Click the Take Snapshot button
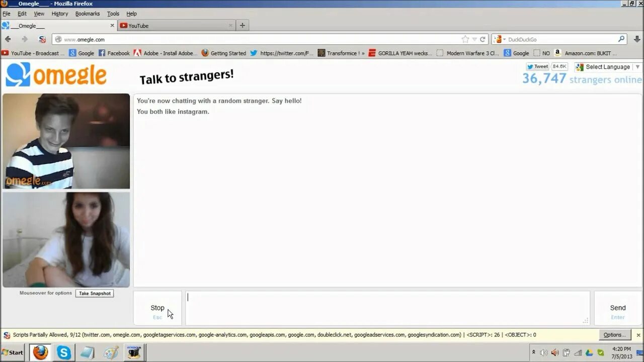Viewport: 644px width, 362px height. tap(95, 293)
